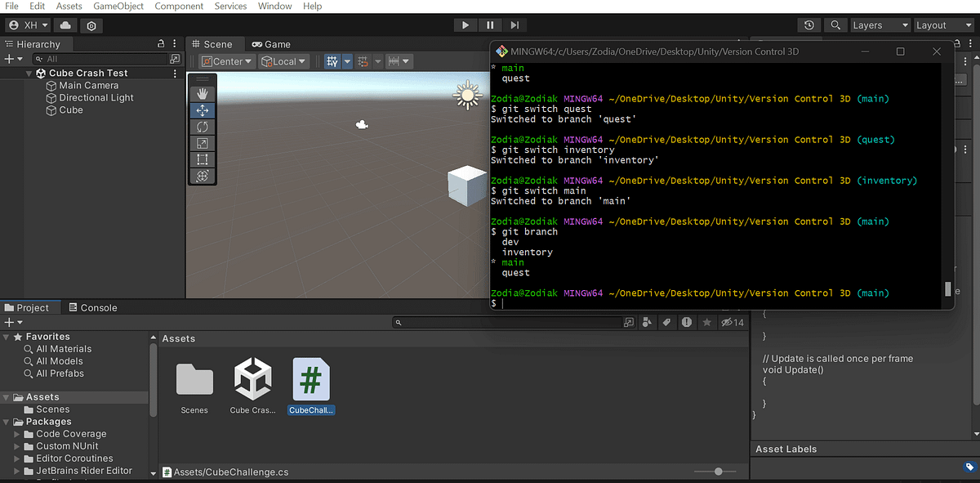The width and height of the screenshot is (980, 483).
Task: Click the Step frame button
Action: pyautogui.click(x=514, y=25)
